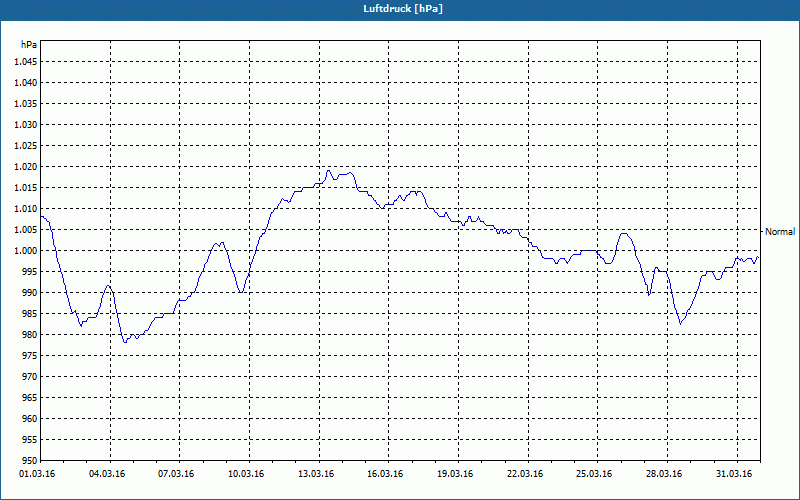
Task: Select the '1.015' axis value
Action: (27, 188)
